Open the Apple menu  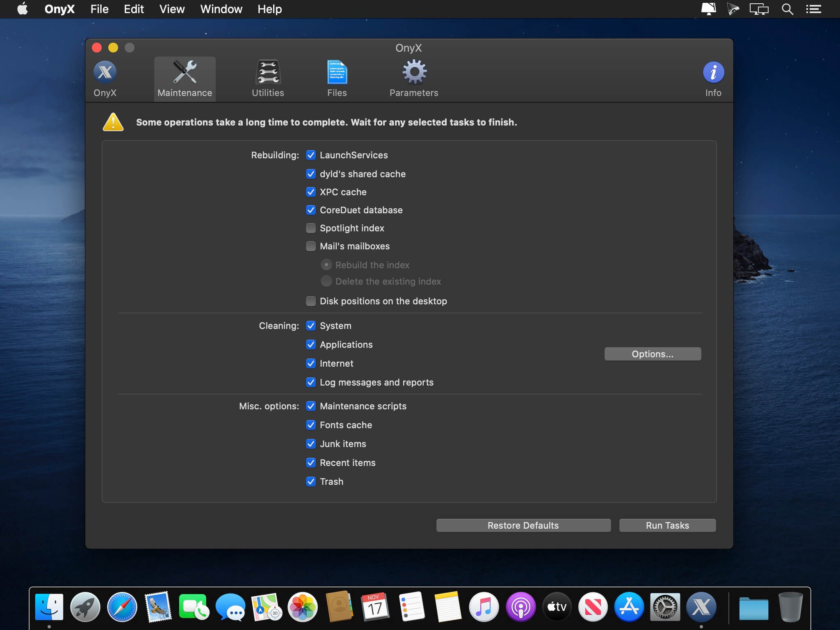pos(23,9)
